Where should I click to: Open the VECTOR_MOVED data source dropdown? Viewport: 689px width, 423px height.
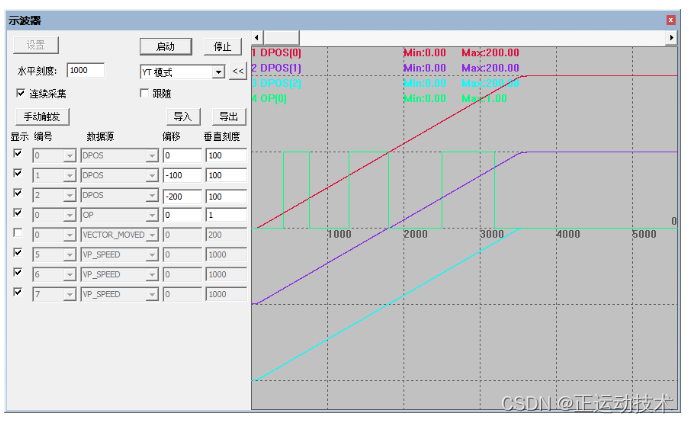[152, 235]
